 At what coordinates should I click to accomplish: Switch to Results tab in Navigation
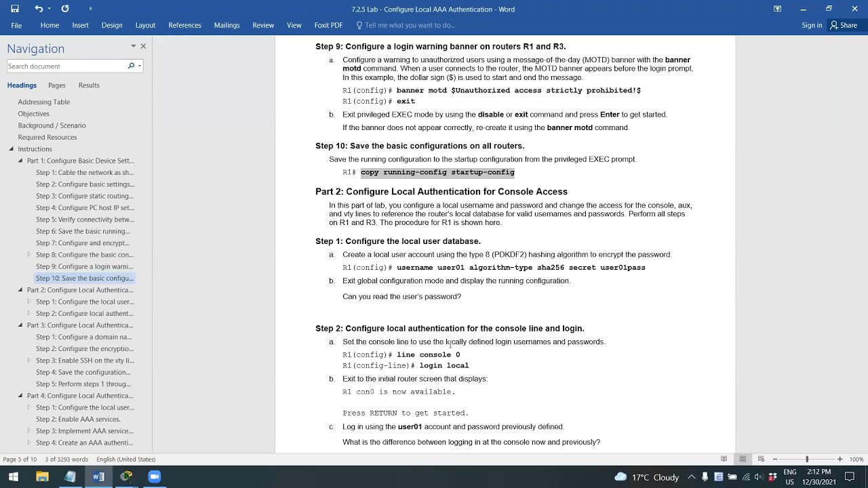89,85
